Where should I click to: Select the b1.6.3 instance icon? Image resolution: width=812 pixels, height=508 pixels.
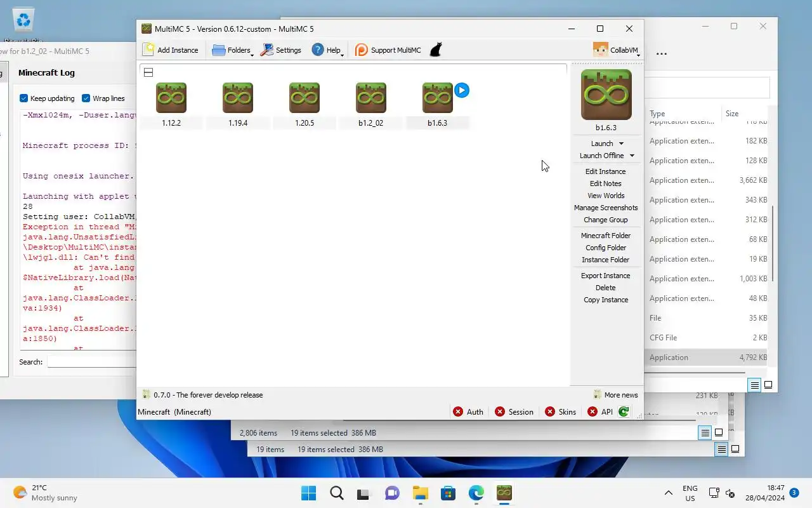438,98
